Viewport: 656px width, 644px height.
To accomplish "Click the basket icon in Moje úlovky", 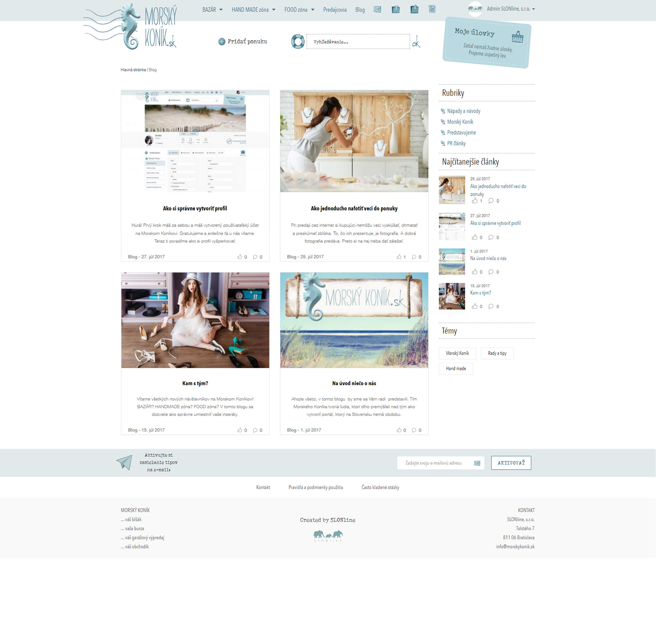I will [517, 37].
